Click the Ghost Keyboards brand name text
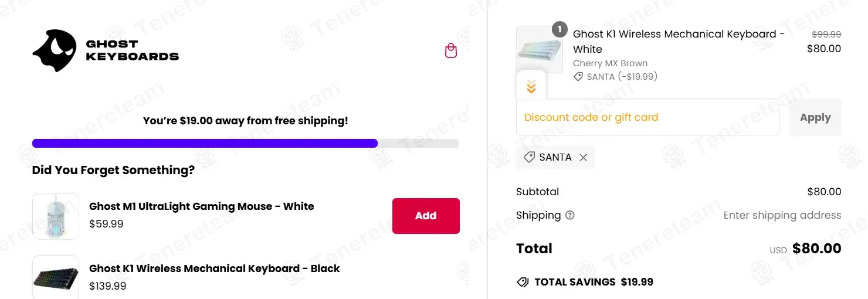The image size is (868, 299). (132, 50)
